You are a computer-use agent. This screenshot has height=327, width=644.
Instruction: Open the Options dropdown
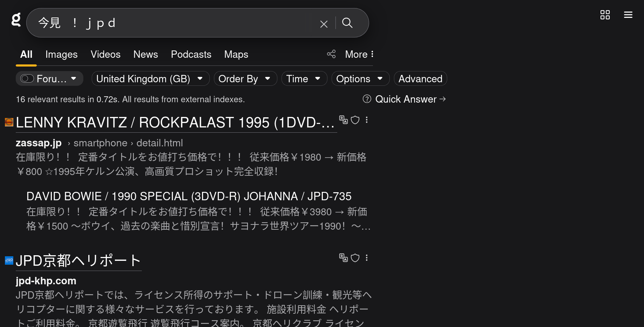(x=360, y=78)
